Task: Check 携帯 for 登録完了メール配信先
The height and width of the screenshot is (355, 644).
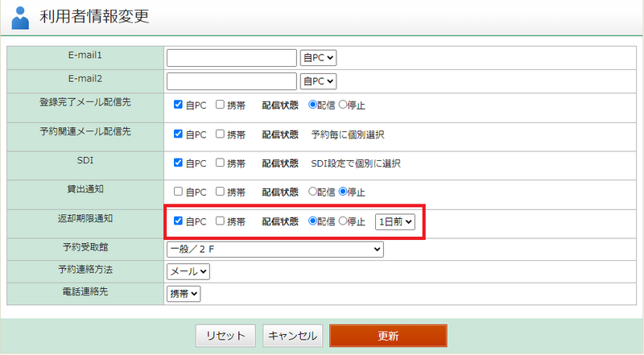Action: pyautogui.click(x=220, y=105)
